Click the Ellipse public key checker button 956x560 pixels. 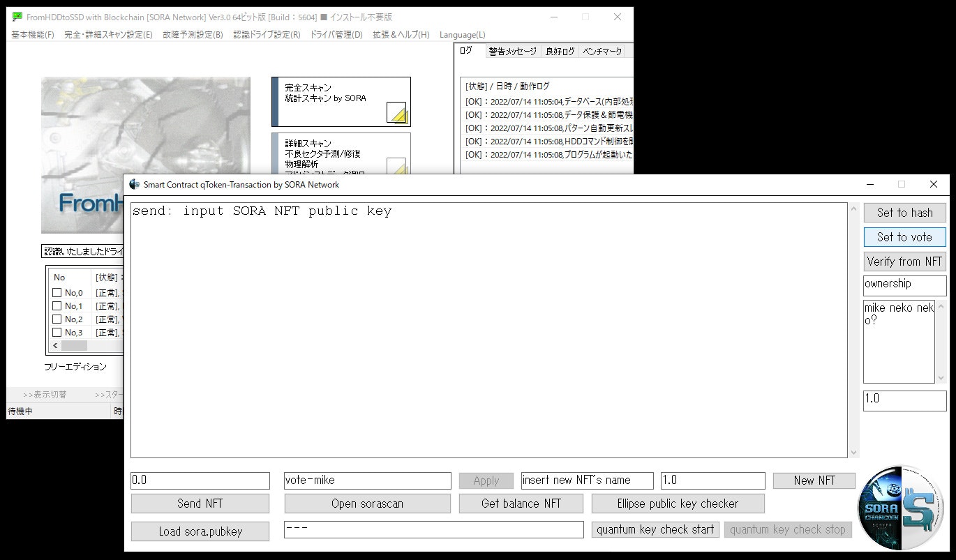pyautogui.click(x=678, y=504)
